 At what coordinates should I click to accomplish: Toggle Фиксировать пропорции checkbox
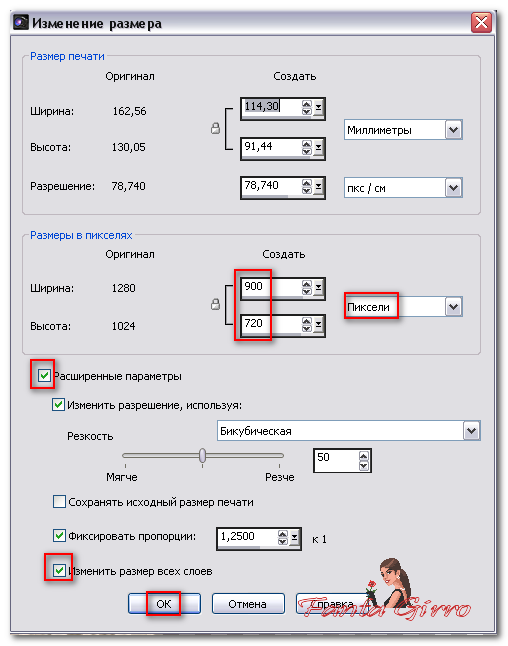tap(59, 535)
